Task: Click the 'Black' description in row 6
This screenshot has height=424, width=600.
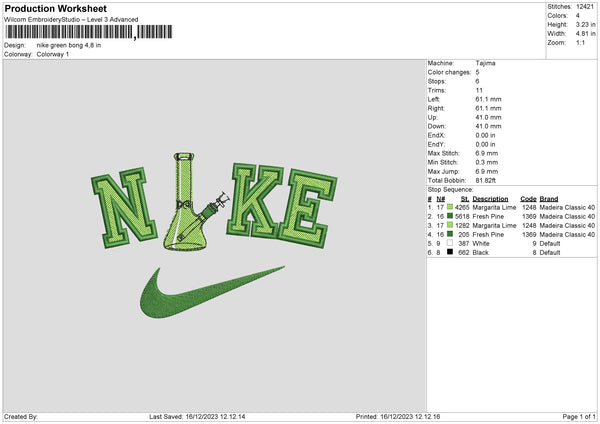Action: coord(481,253)
